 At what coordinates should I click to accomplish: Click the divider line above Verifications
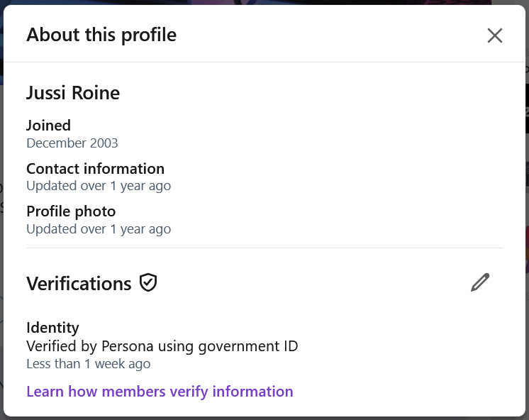click(264, 248)
